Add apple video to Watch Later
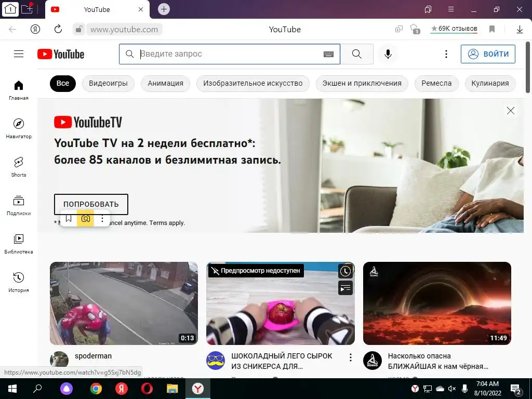Image resolution: width=532 pixels, height=399 pixels. tap(345, 271)
